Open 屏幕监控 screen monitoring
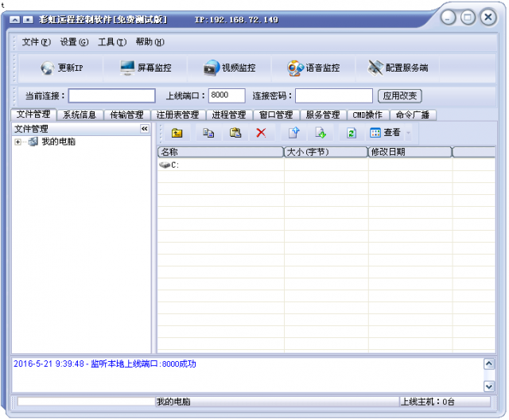 click(x=146, y=68)
